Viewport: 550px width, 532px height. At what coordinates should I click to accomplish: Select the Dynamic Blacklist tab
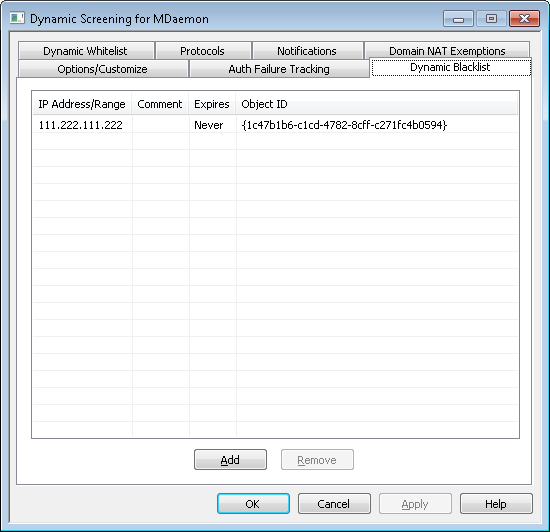[451, 67]
